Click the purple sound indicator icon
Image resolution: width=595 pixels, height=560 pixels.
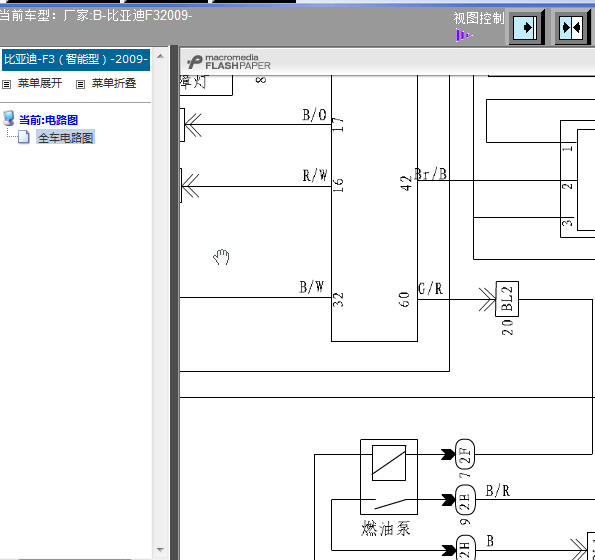(464, 35)
